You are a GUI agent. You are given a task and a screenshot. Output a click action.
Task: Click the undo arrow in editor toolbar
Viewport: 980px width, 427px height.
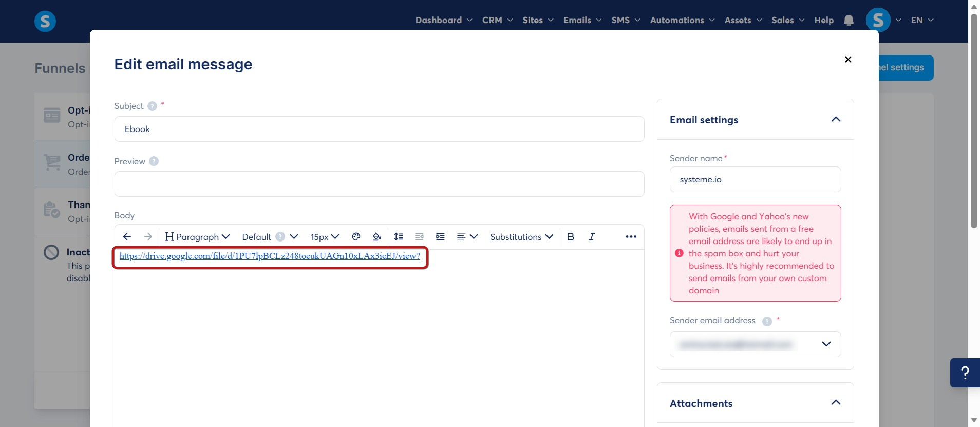point(127,236)
